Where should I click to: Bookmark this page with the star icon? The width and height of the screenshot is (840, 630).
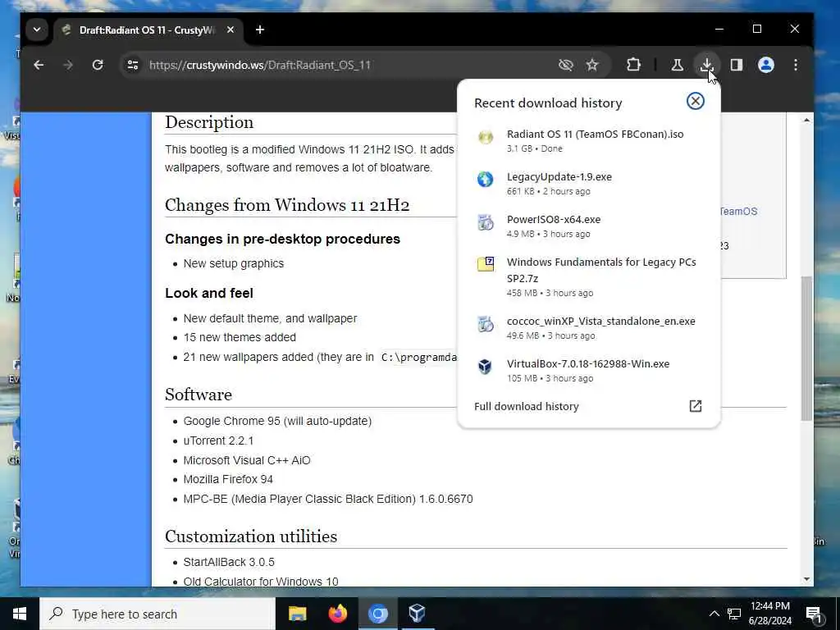[x=592, y=65]
